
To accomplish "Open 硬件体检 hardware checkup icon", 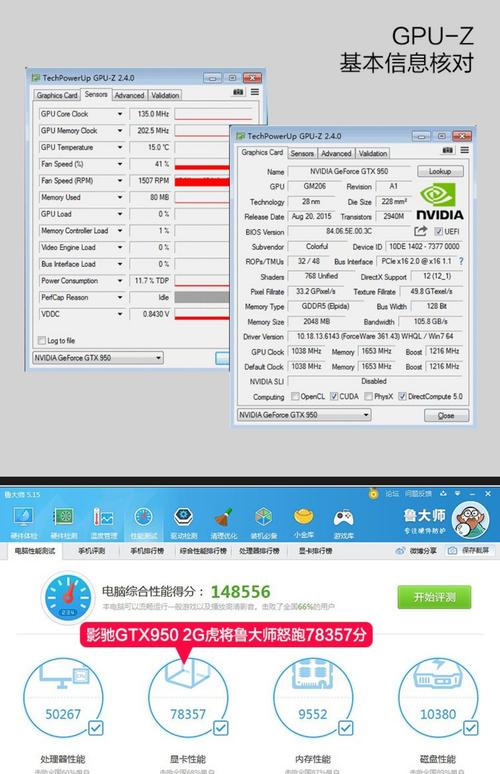I will click(23, 522).
